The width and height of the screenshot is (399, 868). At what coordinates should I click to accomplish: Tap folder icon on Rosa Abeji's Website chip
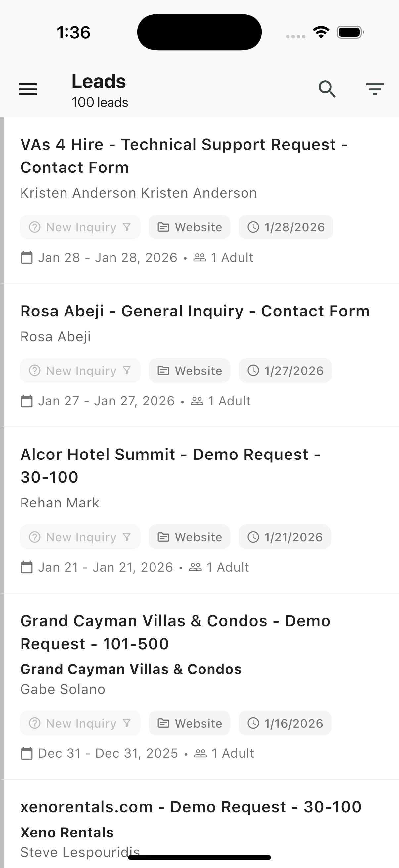coord(163,371)
